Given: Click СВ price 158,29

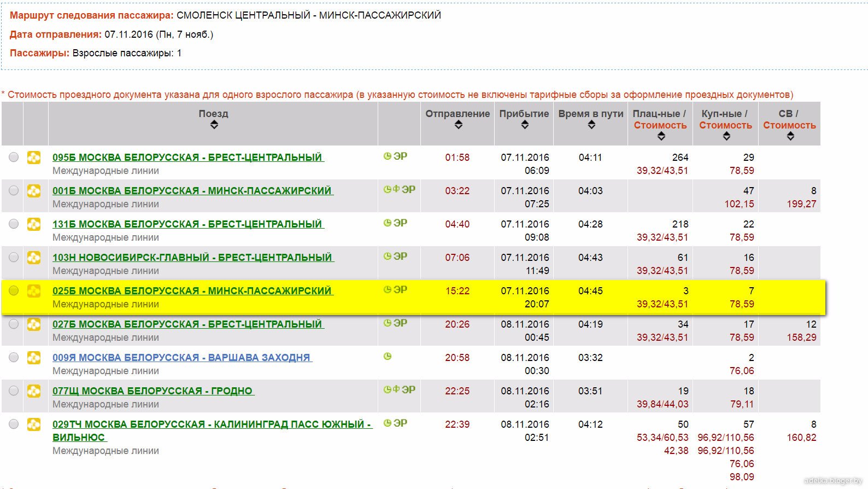Looking at the screenshot, I should point(801,337).
